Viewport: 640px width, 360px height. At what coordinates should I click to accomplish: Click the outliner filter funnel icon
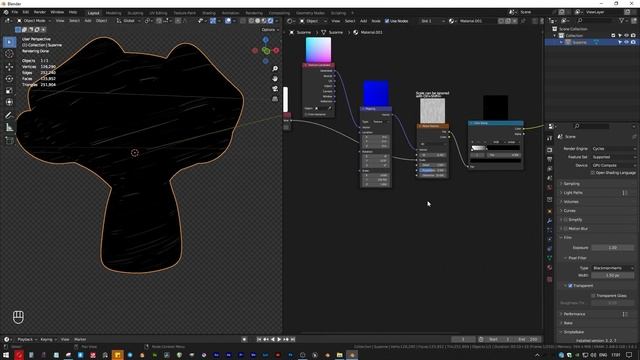pos(622,20)
